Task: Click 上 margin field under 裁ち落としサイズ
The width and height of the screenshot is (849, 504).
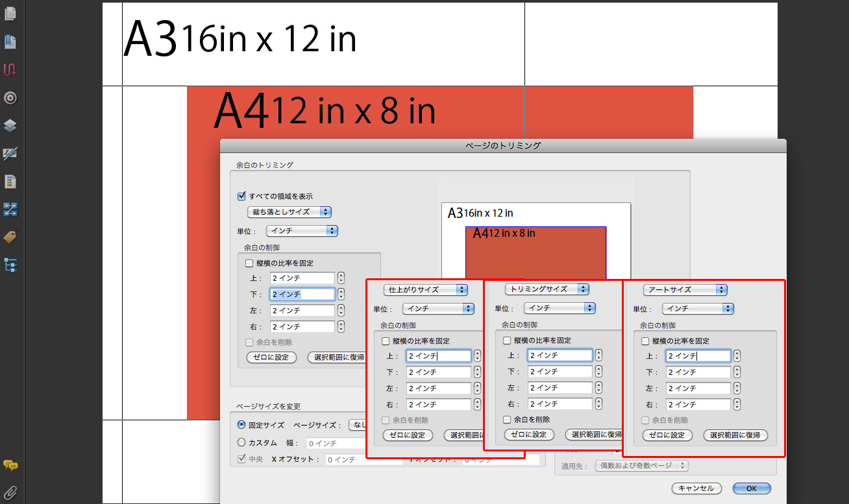Action: [302, 278]
